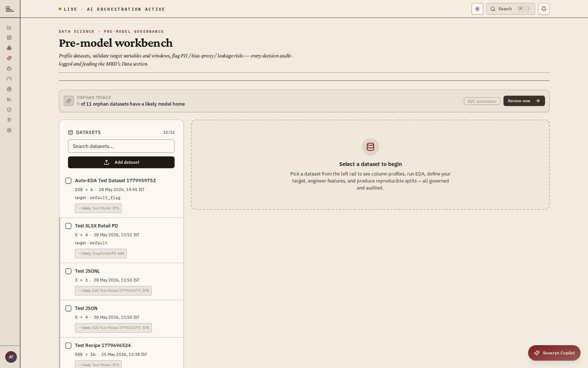
Task: Tick checkbox for Test Recipe 1779696524
Action: point(68,346)
